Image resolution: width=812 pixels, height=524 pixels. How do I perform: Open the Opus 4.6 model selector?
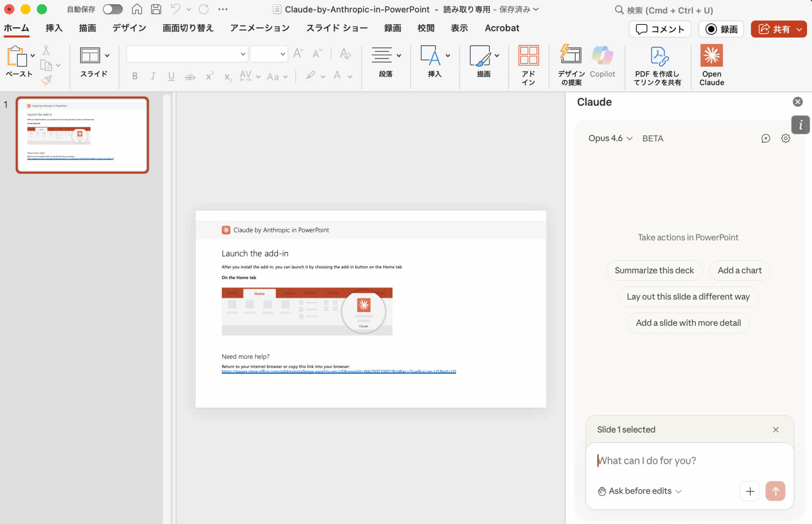(610, 138)
